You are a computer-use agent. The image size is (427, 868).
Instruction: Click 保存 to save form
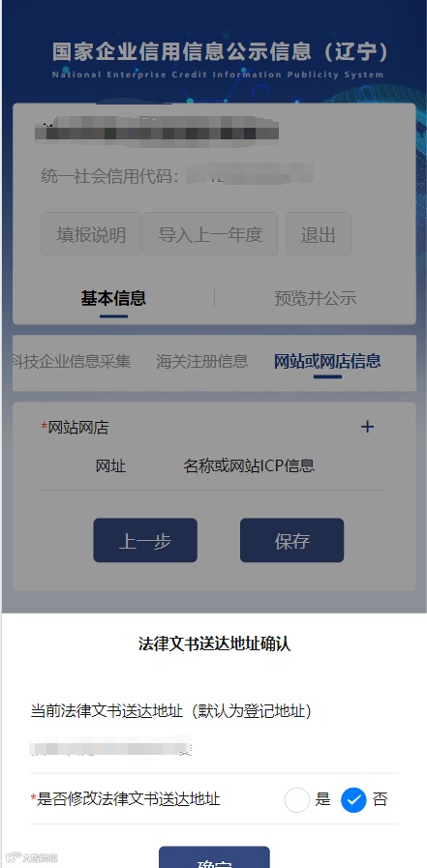coord(291,540)
